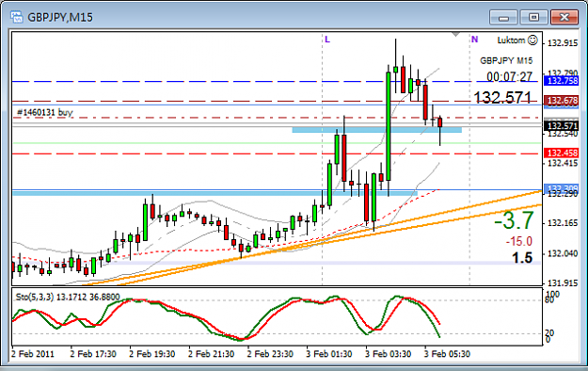Screen dimensions: 588x371
Task: Click the dark red 132.678 price label
Action: pos(561,101)
